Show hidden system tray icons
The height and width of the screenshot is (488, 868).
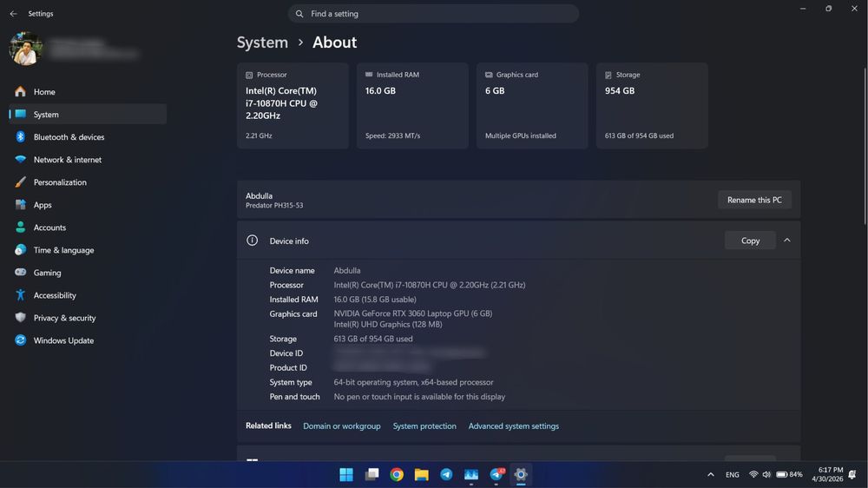(x=711, y=475)
